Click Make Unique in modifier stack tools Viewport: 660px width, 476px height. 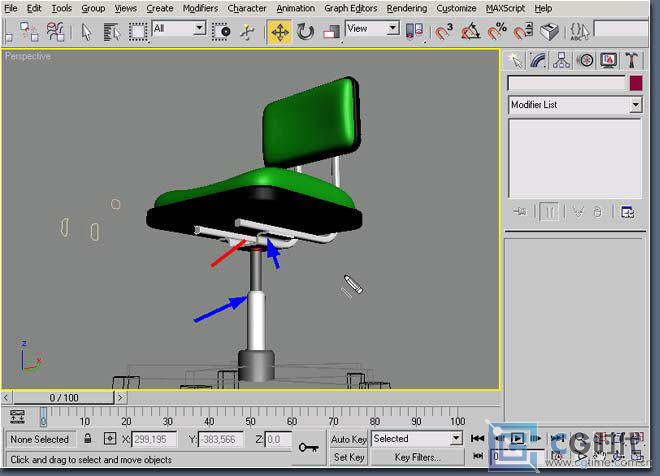tap(578, 212)
